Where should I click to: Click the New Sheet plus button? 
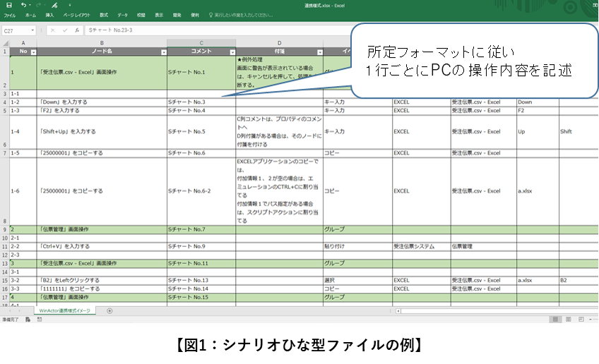click(x=109, y=311)
